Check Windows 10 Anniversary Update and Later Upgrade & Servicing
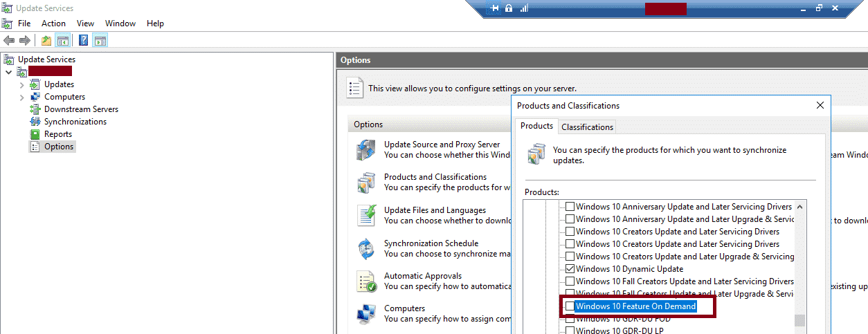 tap(570, 219)
